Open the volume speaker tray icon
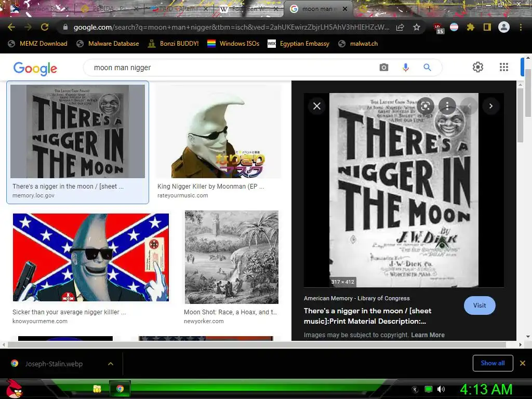 pyautogui.click(x=441, y=389)
